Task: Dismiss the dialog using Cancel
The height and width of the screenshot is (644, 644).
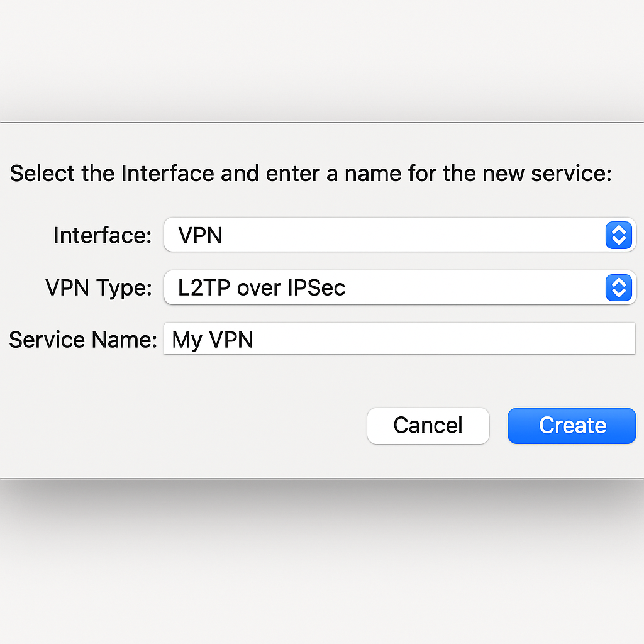Action: [428, 426]
